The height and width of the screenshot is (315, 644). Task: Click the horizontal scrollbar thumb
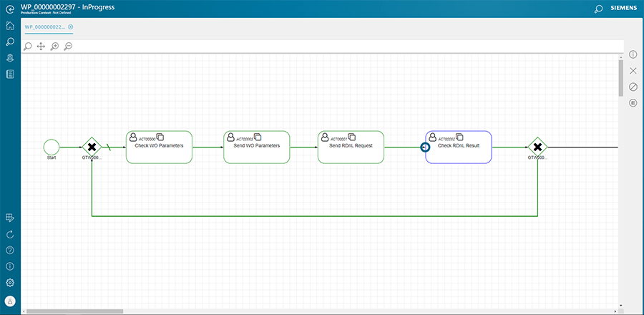74,311
